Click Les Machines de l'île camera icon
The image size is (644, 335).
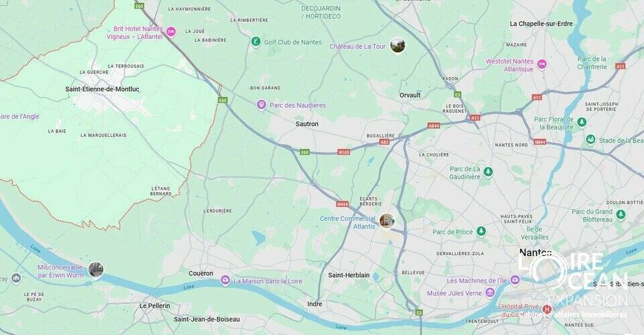point(515,281)
